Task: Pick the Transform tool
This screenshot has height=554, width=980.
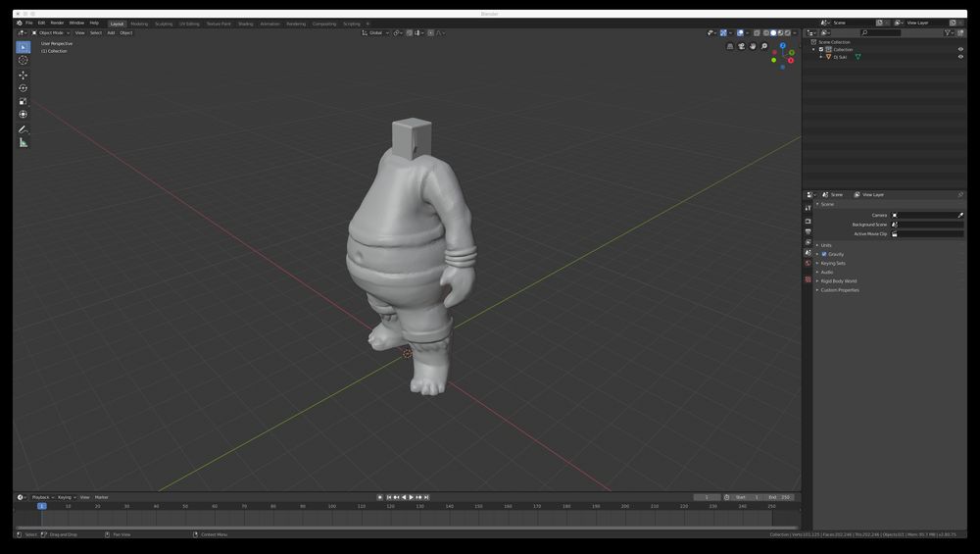Action: [24, 115]
